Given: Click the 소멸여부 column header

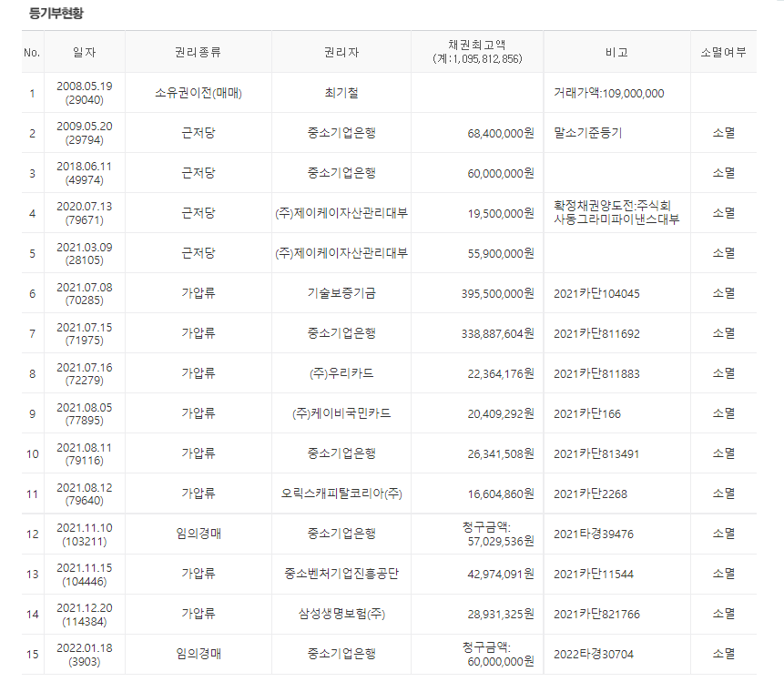Looking at the screenshot, I should tap(723, 52).
